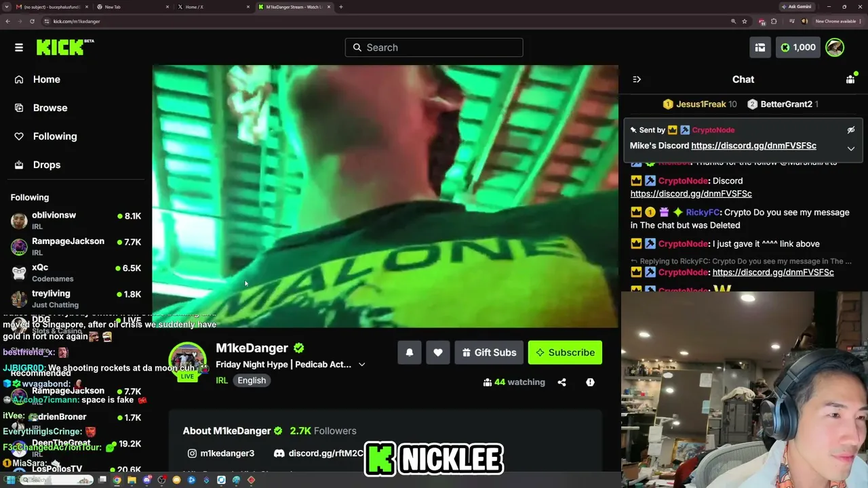
Task: Hide the pinned message with eye icon
Action: pyautogui.click(x=851, y=130)
